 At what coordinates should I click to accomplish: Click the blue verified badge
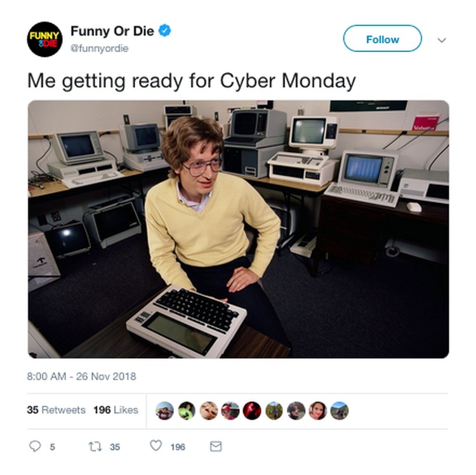pyautogui.click(x=165, y=30)
